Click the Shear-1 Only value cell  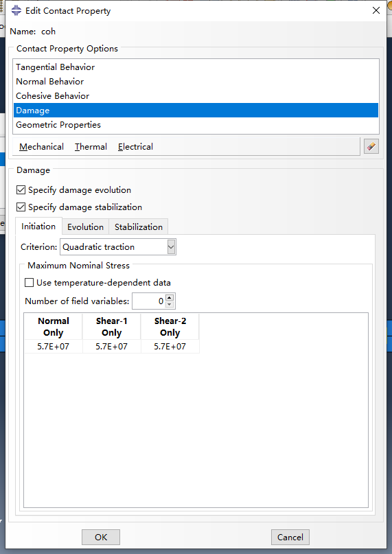coord(112,346)
